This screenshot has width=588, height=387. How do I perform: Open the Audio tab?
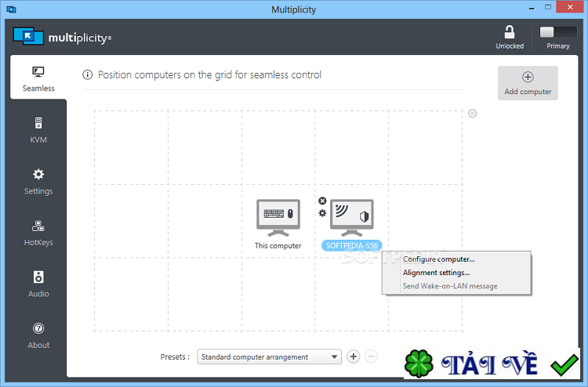tap(38, 284)
